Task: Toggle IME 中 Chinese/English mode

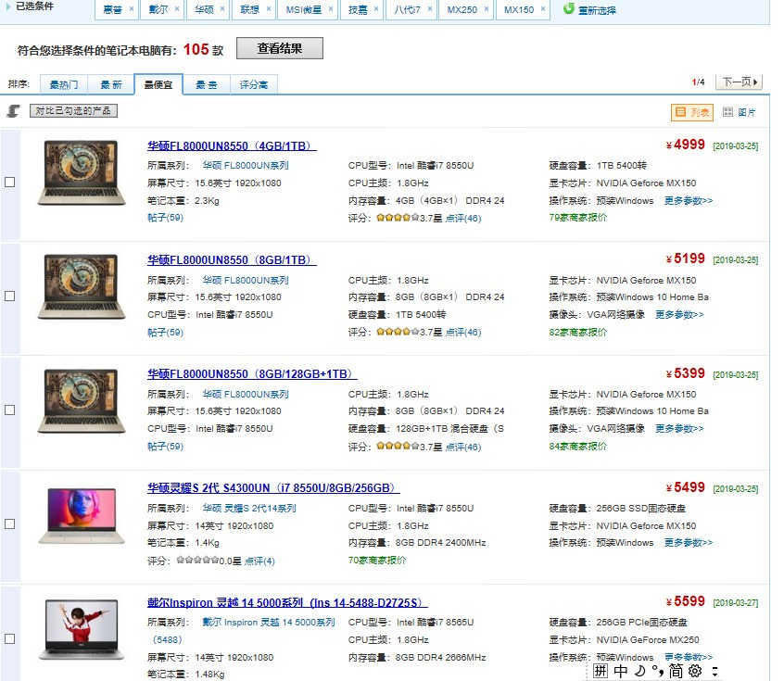Action: 621,670
